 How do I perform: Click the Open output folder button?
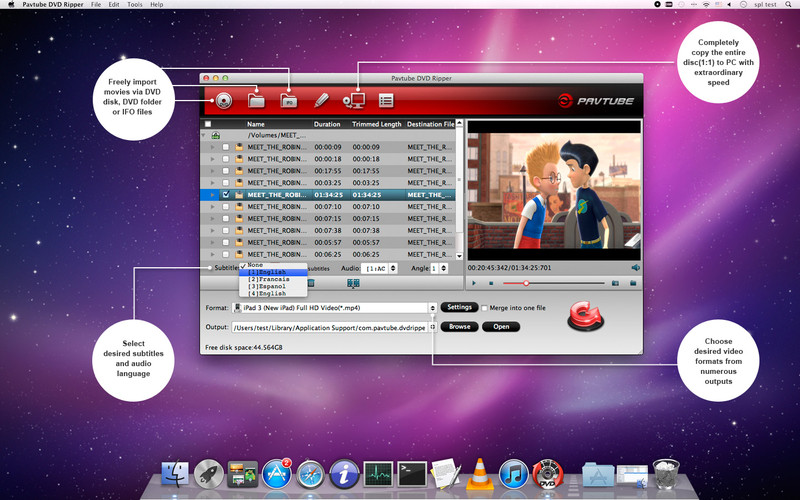501,327
